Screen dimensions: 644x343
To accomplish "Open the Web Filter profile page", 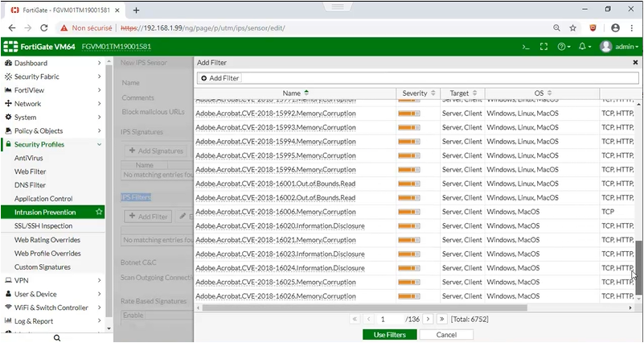I will [x=30, y=171].
